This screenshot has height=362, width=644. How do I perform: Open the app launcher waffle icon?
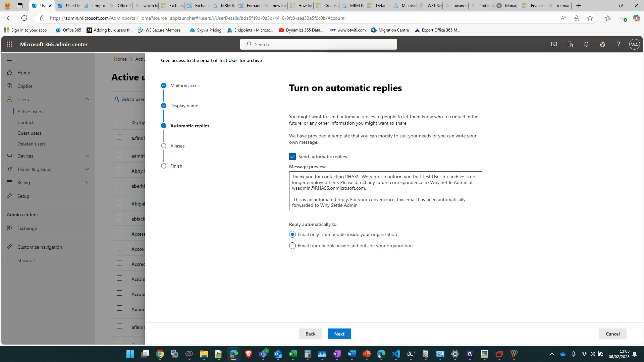pos(9,44)
